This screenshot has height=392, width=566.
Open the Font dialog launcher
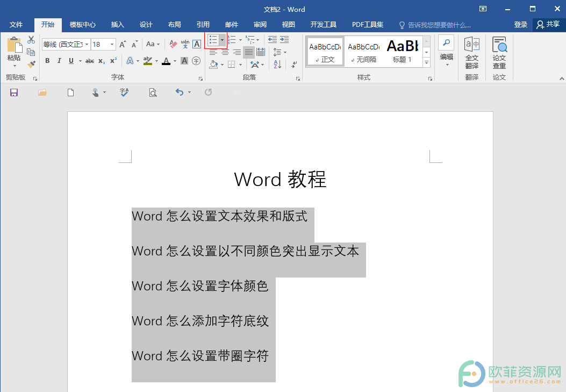[200, 79]
